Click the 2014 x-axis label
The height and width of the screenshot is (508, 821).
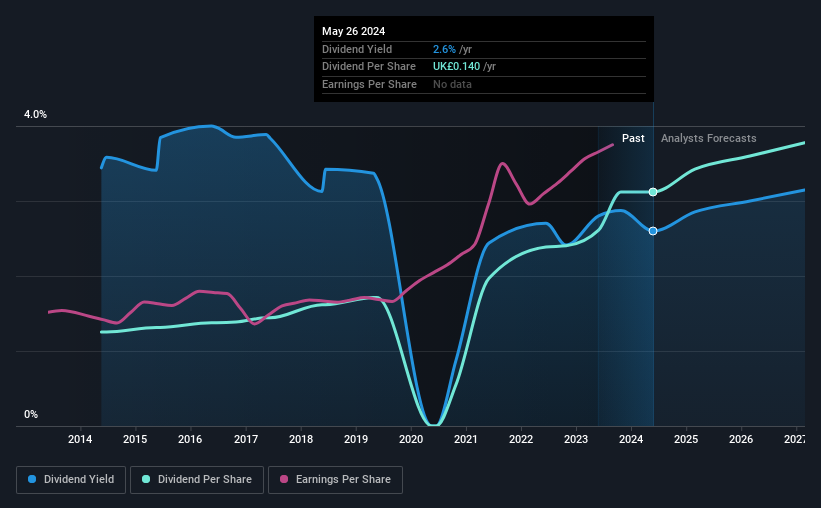click(80, 439)
